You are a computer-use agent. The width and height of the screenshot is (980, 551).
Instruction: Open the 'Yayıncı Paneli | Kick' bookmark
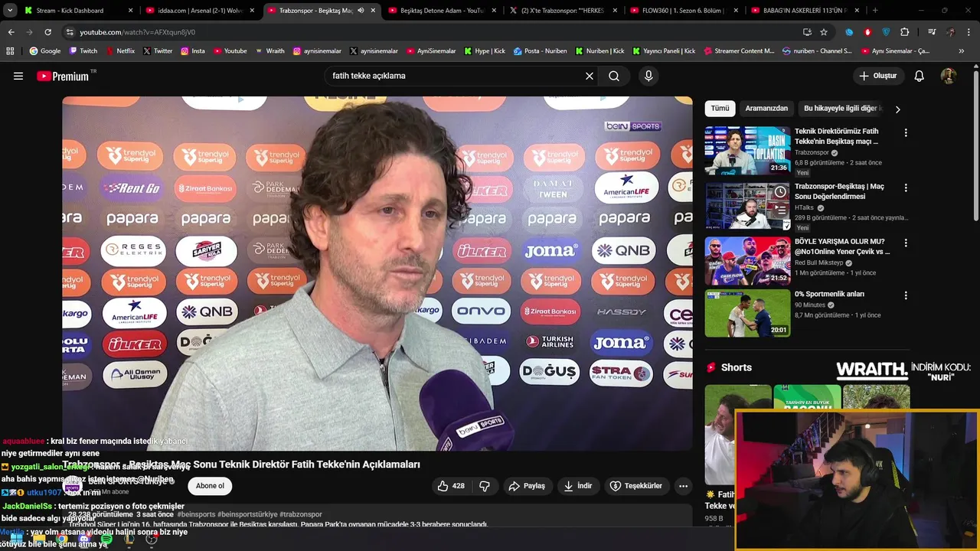(x=664, y=51)
